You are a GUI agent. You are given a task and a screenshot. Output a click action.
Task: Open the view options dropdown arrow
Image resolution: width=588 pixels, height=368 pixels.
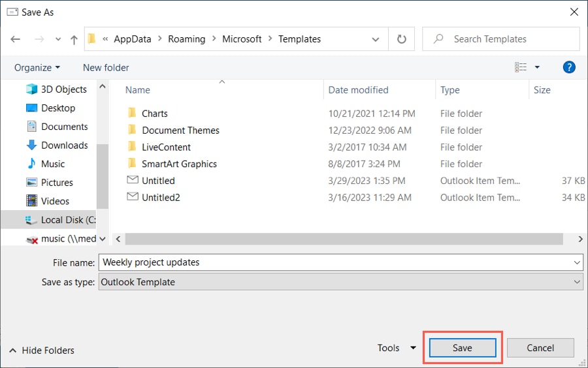click(537, 67)
